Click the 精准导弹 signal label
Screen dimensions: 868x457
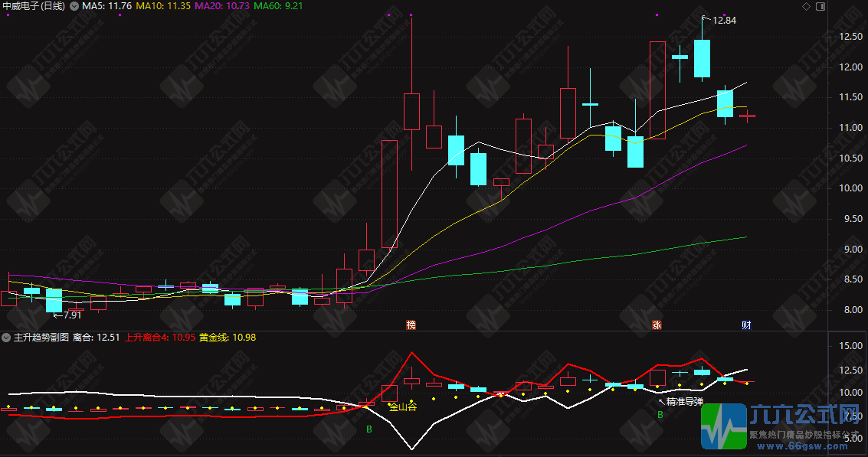pos(684,402)
